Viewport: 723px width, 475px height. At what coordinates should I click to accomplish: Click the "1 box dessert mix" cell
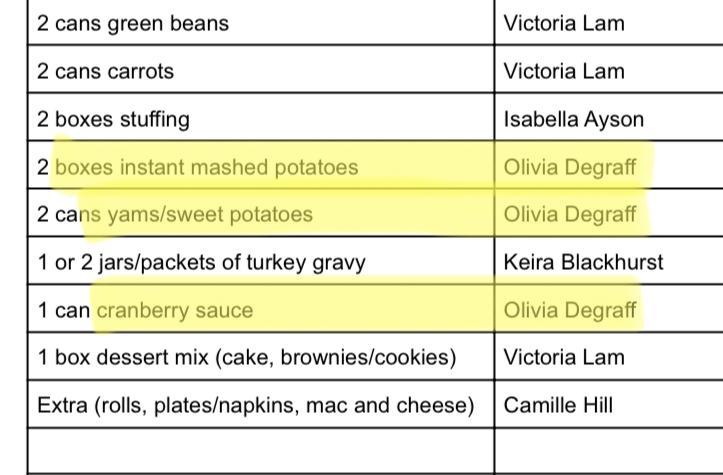click(246, 357)
